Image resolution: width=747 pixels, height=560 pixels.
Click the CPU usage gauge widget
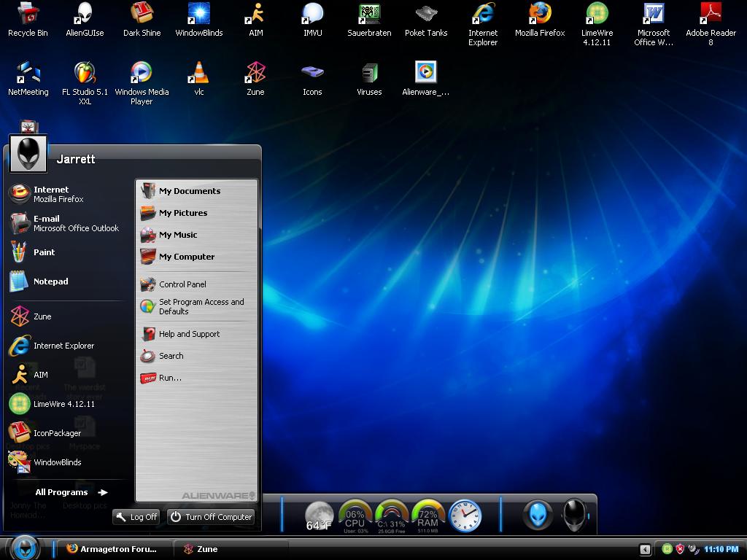pyautogui.click(x=355, y=516)
